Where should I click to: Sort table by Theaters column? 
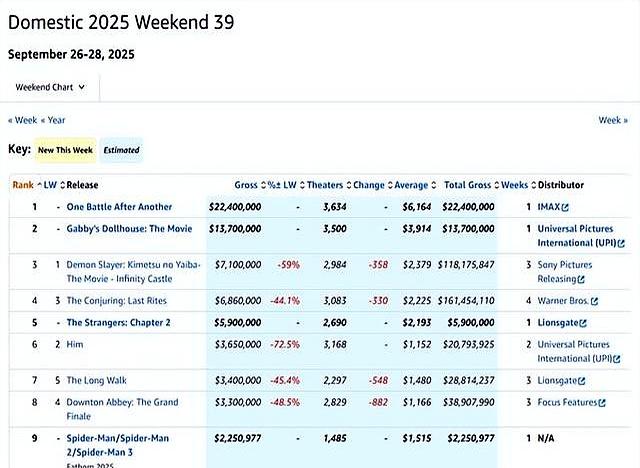324,185
